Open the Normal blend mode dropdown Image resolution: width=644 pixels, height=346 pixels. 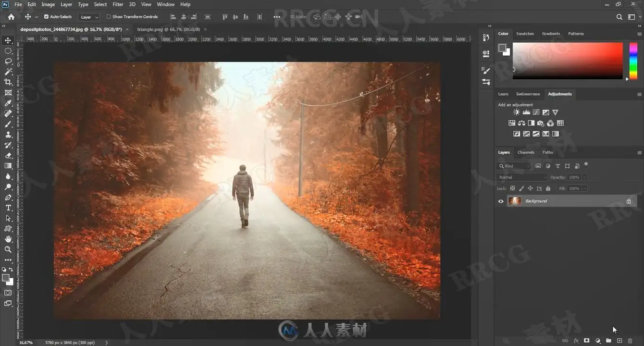[521, 177]
